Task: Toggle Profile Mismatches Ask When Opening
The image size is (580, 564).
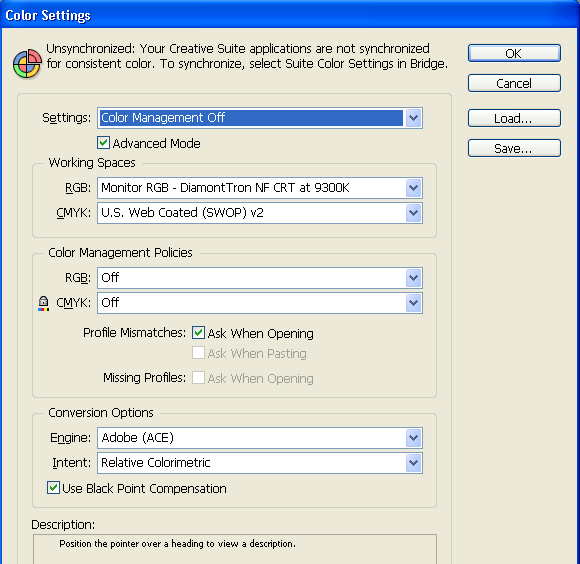Action: coord(198,333)
